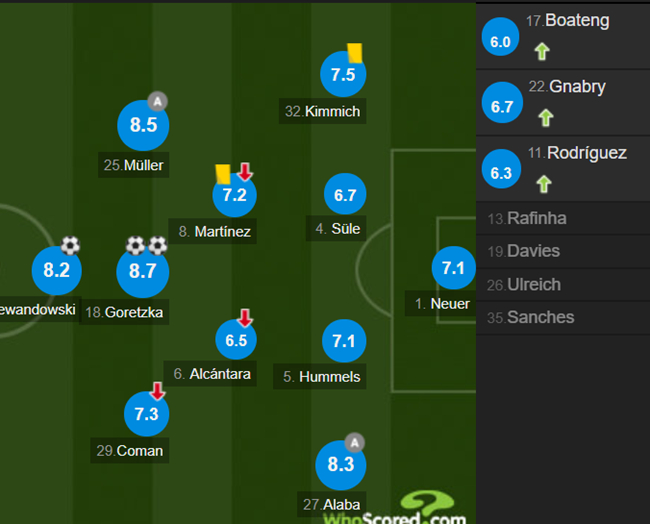Click the green sub-on arrow for Rodríguez

[544, 184]
